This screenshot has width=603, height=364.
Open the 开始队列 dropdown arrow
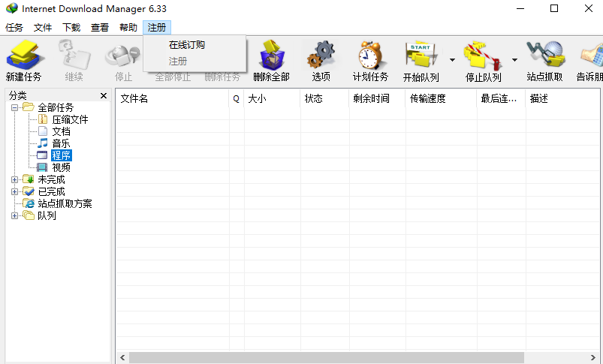pyautogui.click(x=452, y=59)
